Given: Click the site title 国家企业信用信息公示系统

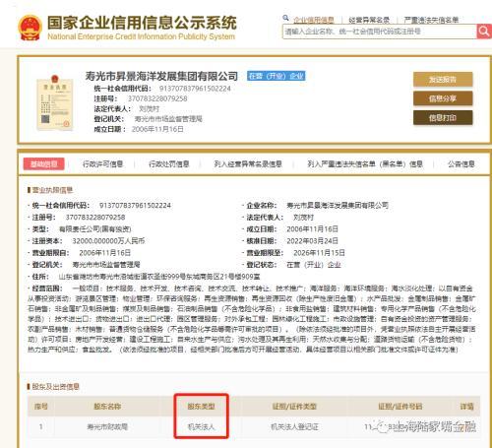Looking at the screenshot, I should pyautogui.click(x=142, y=23).
